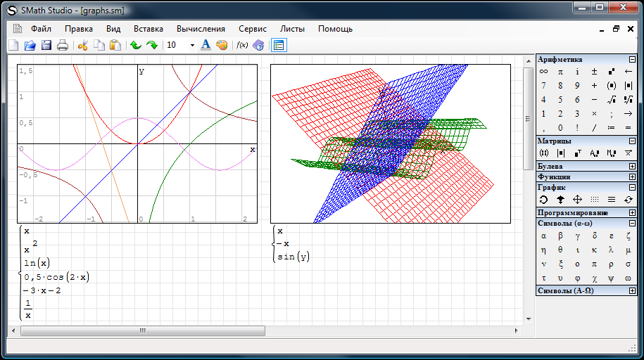Insert the Greek letter α
The image size is (644, 360).
543,236
